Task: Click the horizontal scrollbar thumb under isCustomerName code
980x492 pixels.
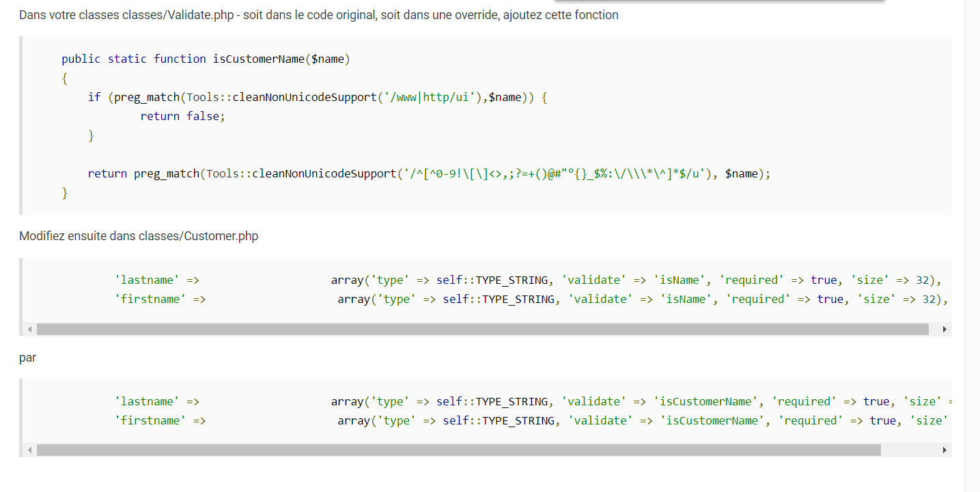Action: pos(459,450)
